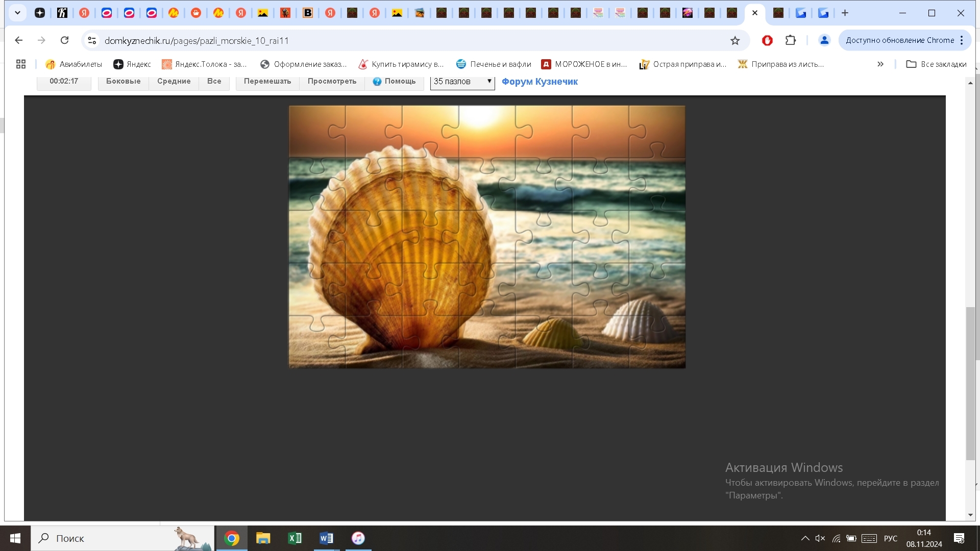Open the tab search dropdown arrow
This screenshot has width=980, height=551.
tap(17, 13)
